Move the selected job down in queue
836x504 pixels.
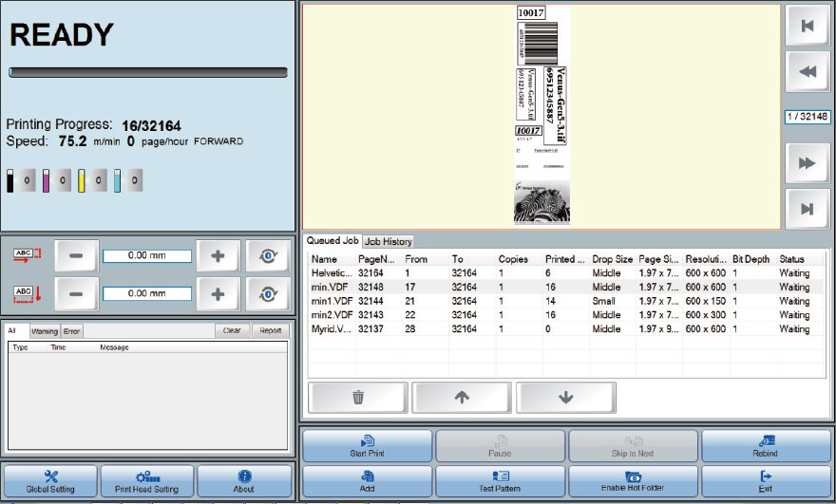[x=565, y=398]
